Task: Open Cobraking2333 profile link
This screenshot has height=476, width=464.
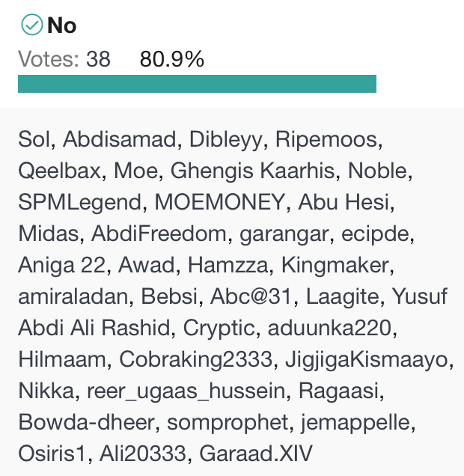Action: tap(196, 360)
